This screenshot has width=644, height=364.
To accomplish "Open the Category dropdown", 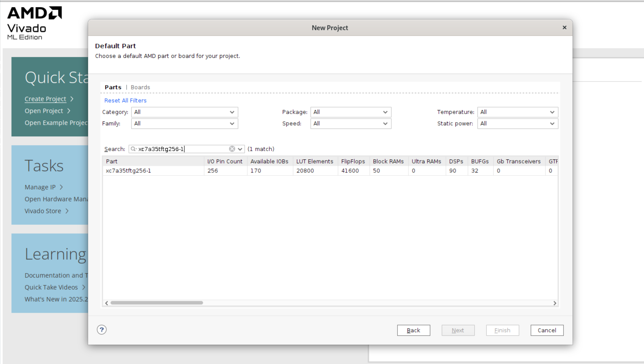I will [x=184, y=112].
